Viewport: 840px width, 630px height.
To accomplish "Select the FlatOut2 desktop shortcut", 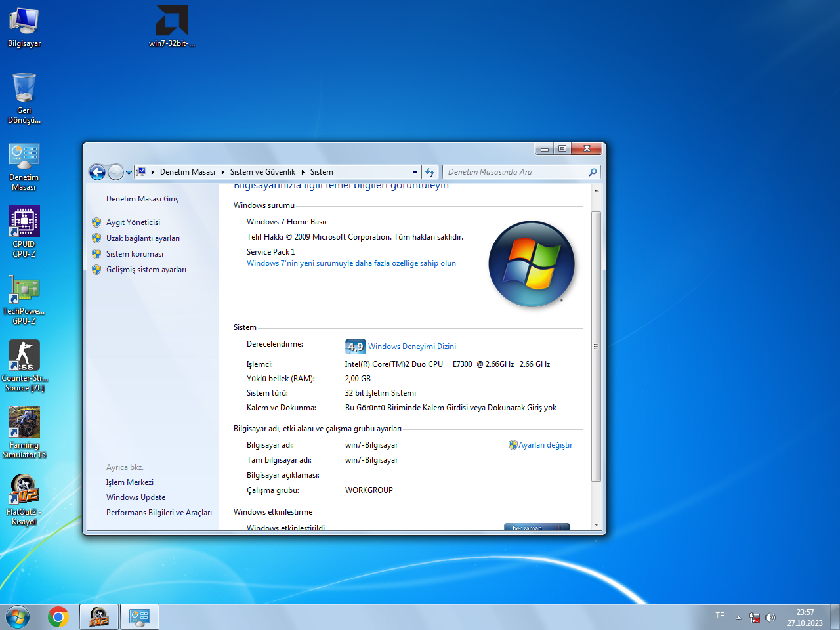I will (x=24, y=500).
